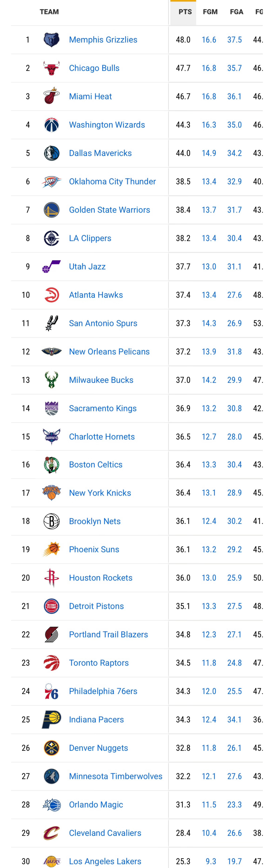This screenshot has width=274, height=868.
Task: Click the Miami Heat logo
Action: click(x=52, y=96)
